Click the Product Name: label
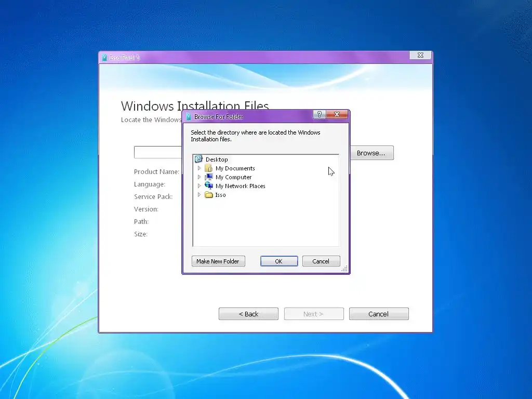532x399 pixels. click(156, 171)
